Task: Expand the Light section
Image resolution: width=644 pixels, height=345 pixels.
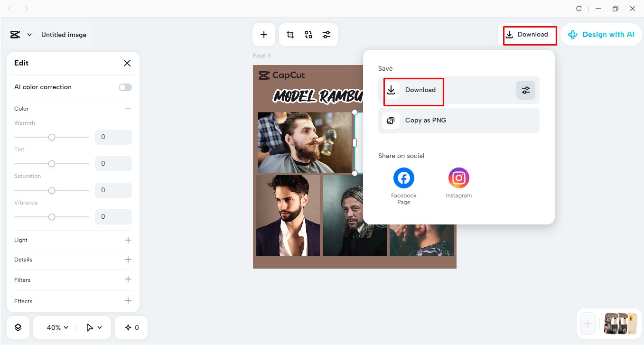Action: [128, 240]
